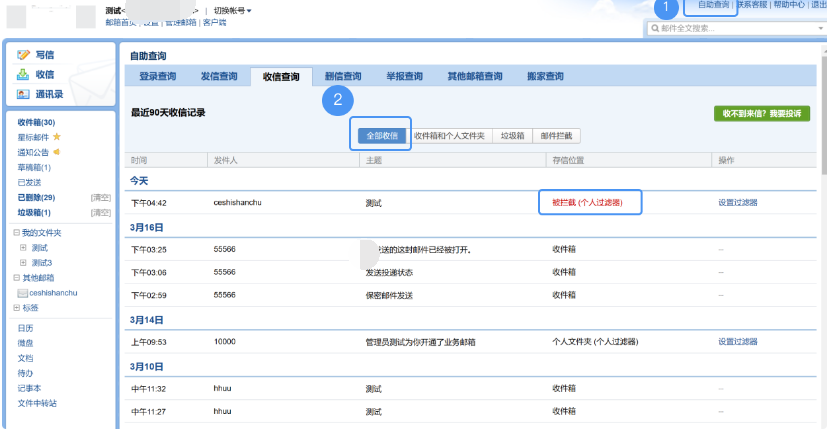This screenshot has width=829, height=439.
Task: Expand the 测试3 subfolder
Action: (23, 262)
